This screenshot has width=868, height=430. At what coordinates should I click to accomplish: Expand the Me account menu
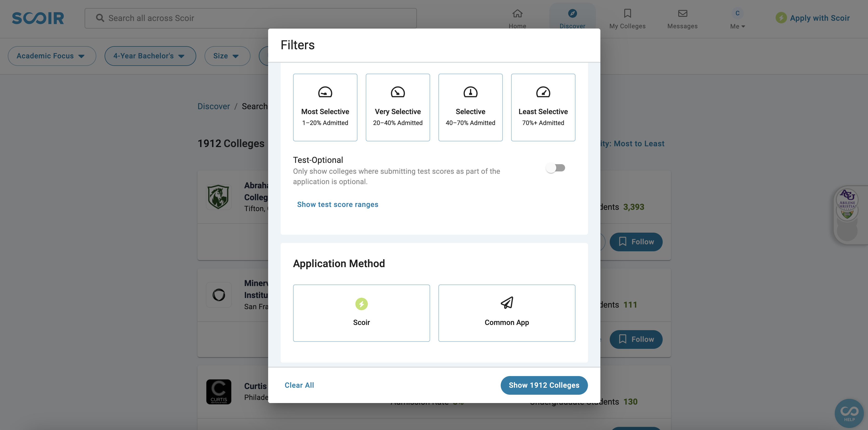737,26
